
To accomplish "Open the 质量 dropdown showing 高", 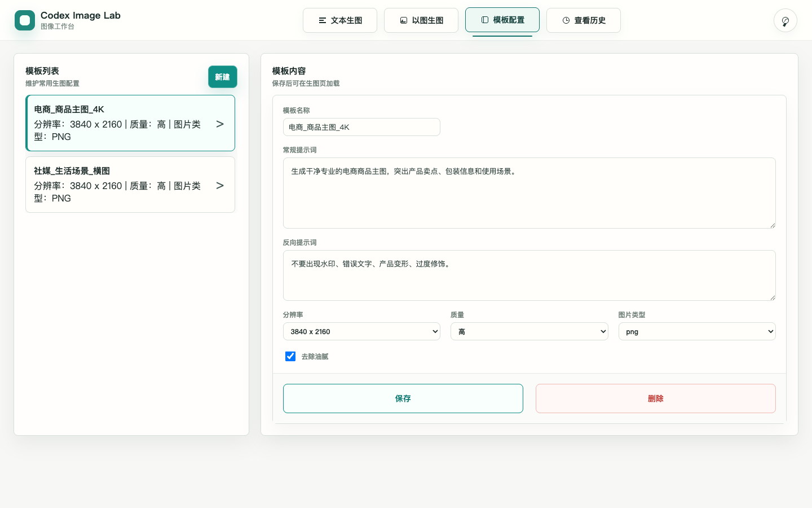I will (529, 331).
